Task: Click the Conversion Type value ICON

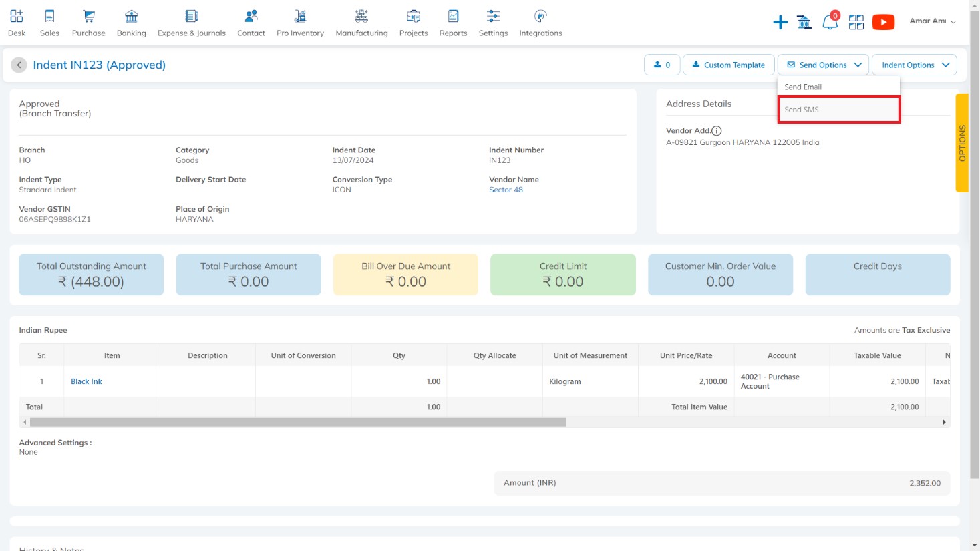Action: 341,190
